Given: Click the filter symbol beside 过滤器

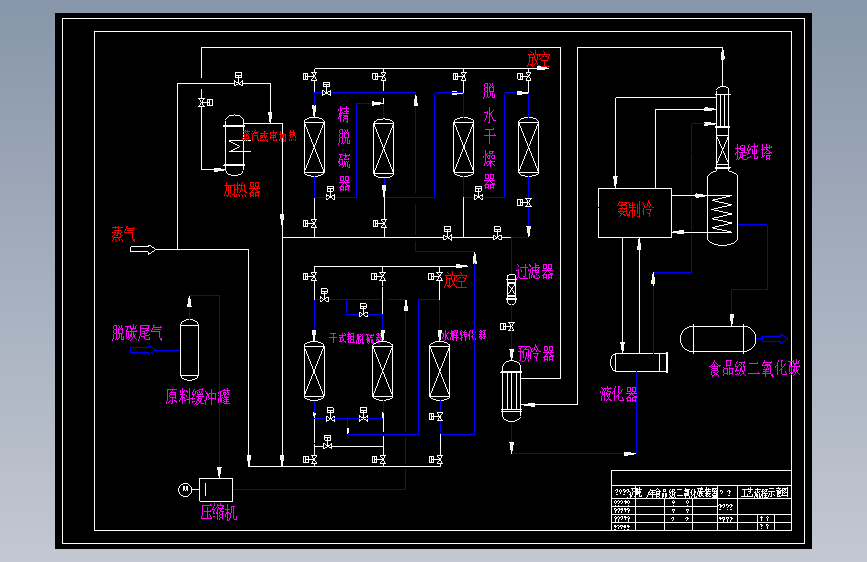Looking at the screenshot, I should point(511,289).
